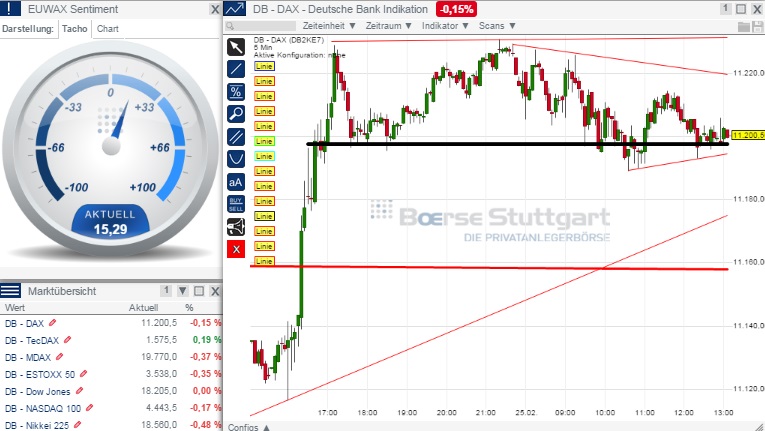Click pencil icon next to DB - Dow Jones
Image resolution: width=765 pixels, height=431 pixels.
pyautogui.click(x=79, y=391)
